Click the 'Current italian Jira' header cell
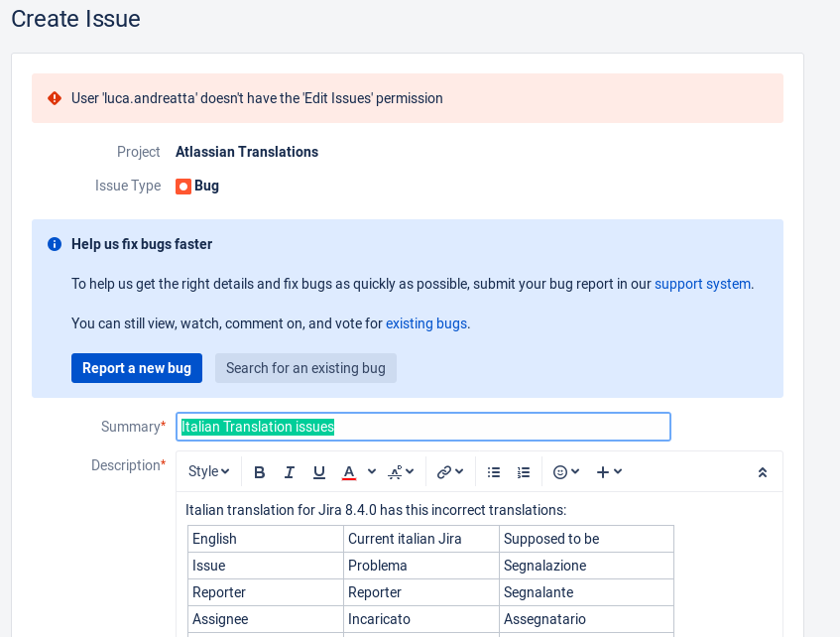Image resolution: width=840 pixels, height=637 pixels. coord(421,539)
